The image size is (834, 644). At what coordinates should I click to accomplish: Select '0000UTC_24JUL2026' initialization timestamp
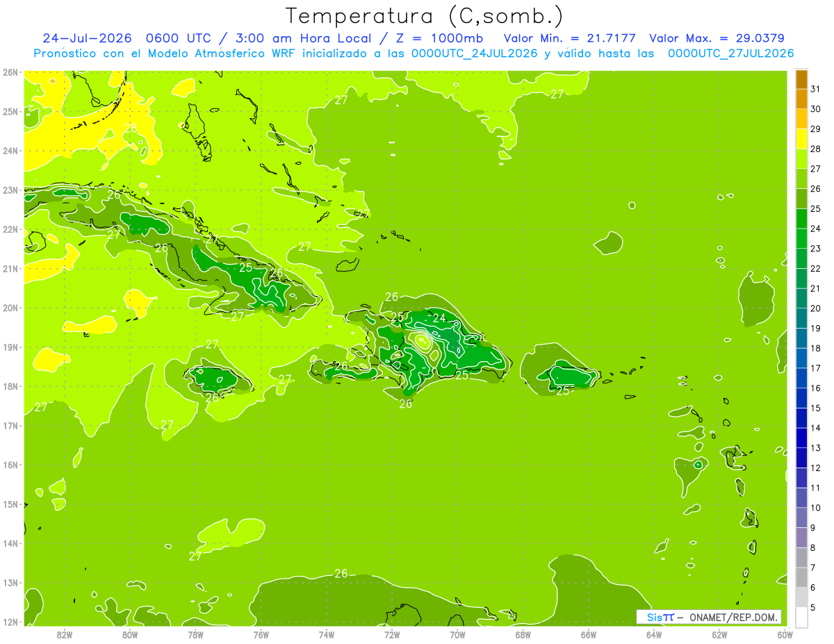(475, 53)
